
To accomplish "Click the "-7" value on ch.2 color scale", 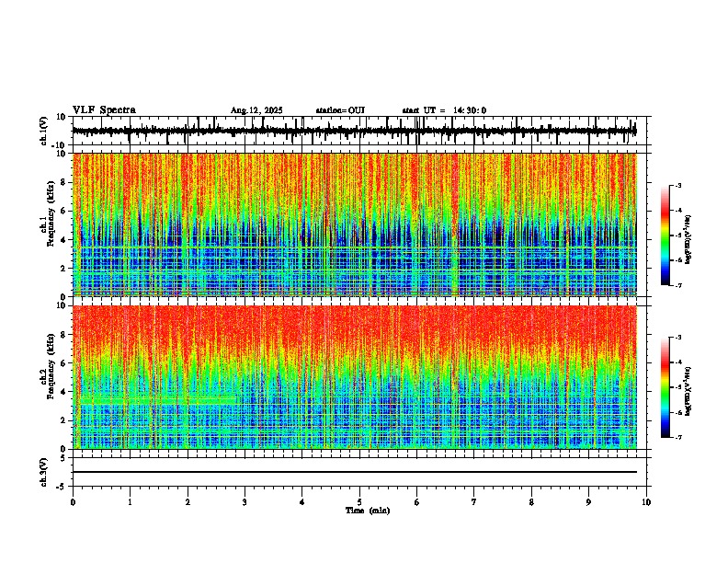I will point(677,438).
